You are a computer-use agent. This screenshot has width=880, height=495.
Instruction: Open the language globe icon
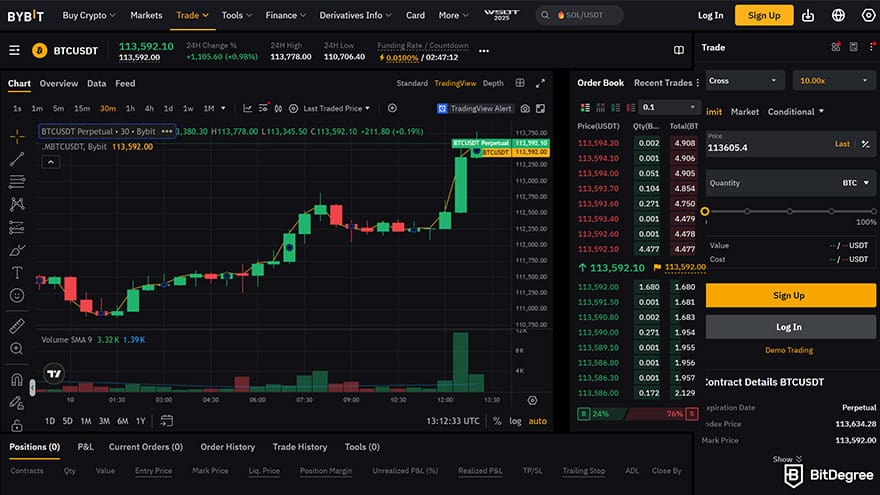838,15
